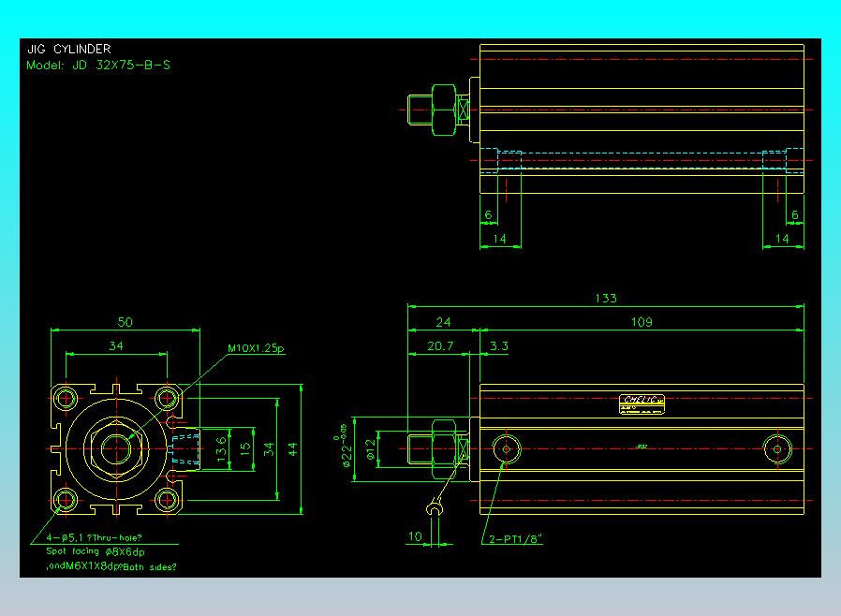Select the CHELIC nameplate on cylinder body
This screenshot has height=616, width=841.
tap(642, 404)
